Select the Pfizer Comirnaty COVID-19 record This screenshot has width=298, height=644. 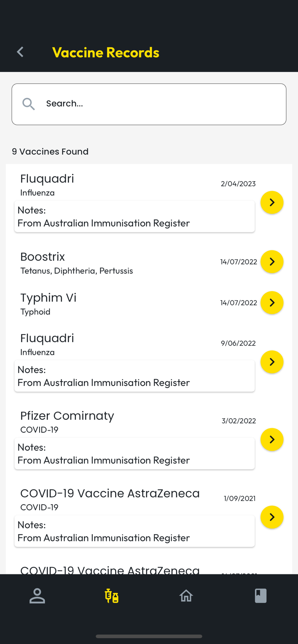point(67,416)
